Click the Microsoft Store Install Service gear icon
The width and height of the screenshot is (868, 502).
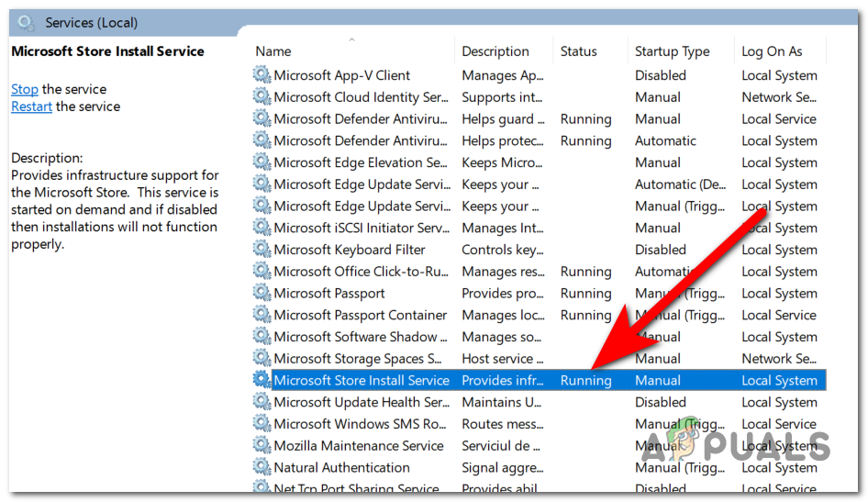262,381
